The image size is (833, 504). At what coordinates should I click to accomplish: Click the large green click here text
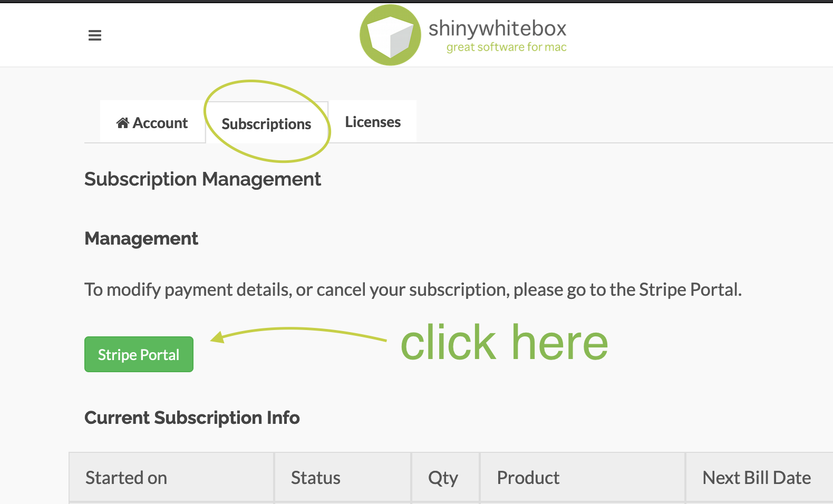[504, 343]
